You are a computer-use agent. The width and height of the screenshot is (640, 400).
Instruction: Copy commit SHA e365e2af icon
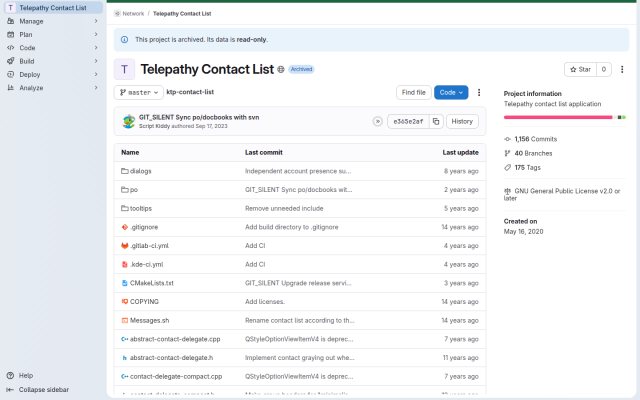tap(436, 121)
